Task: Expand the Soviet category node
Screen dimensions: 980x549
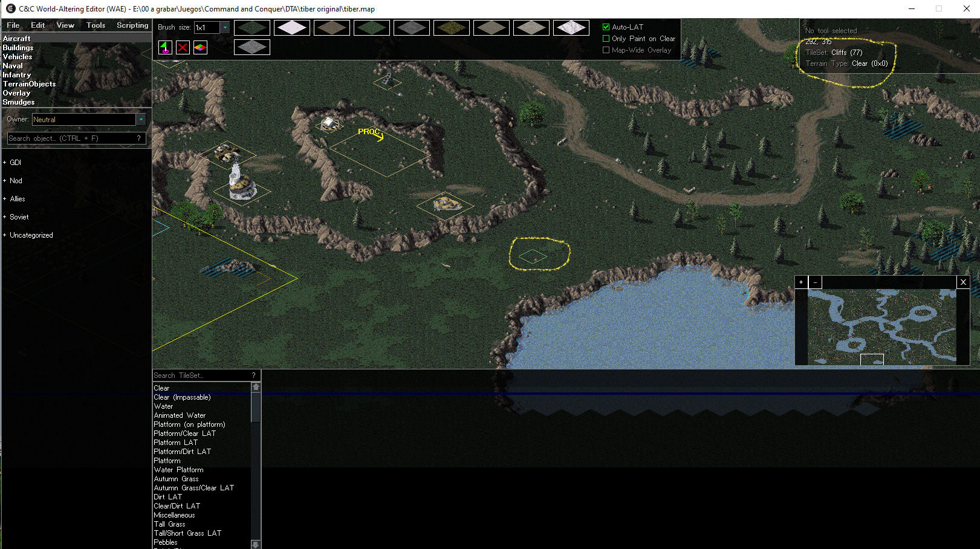Action: click(x=5, y=217)
